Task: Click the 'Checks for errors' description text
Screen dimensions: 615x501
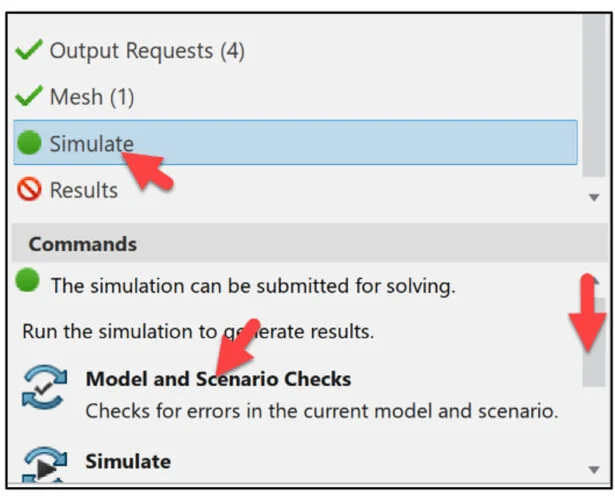Action: tap(321, 410)
